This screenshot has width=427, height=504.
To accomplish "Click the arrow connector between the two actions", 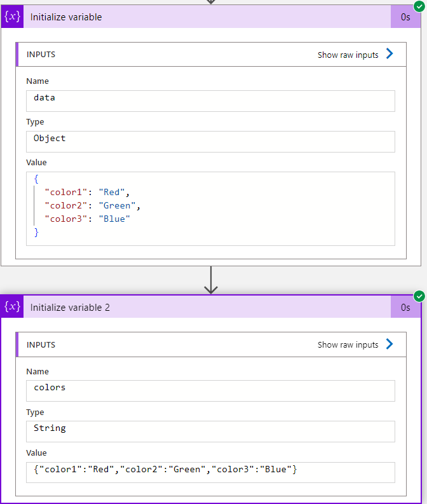I will [211, 281].
